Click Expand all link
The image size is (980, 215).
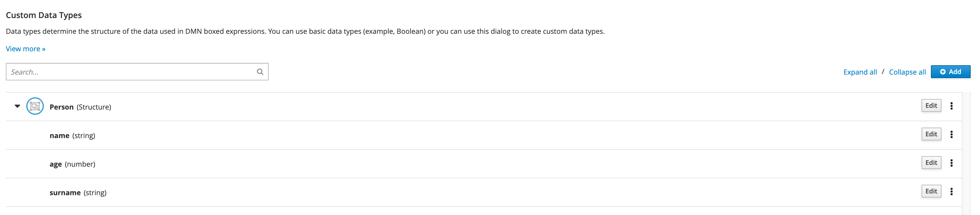(x=860, y=72)
